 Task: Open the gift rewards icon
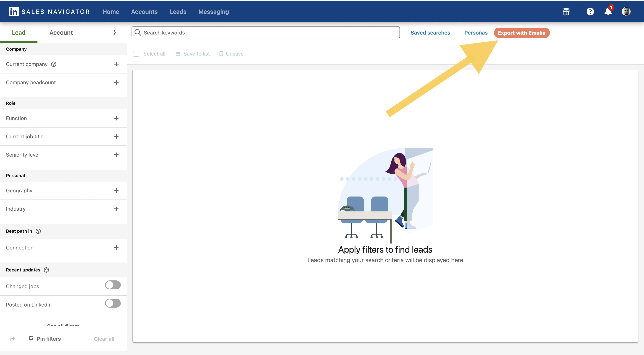tap(566, 12)
